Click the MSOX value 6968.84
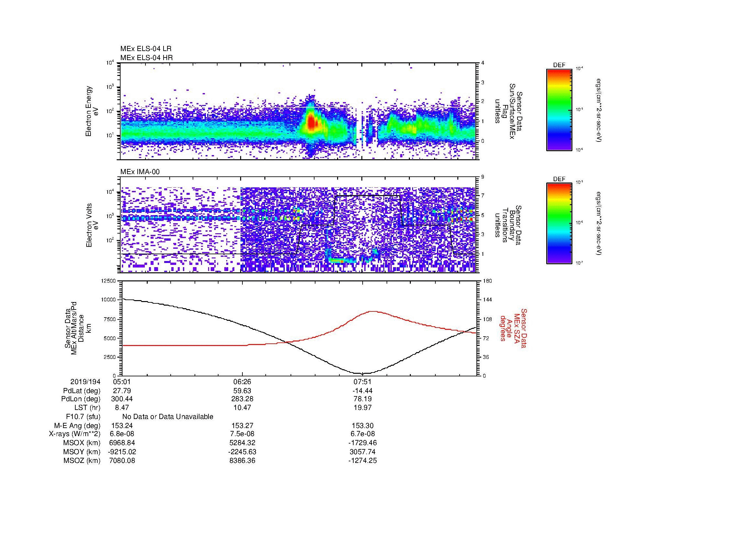The width and height of the screenshot is (756, 534). [122, 443]
